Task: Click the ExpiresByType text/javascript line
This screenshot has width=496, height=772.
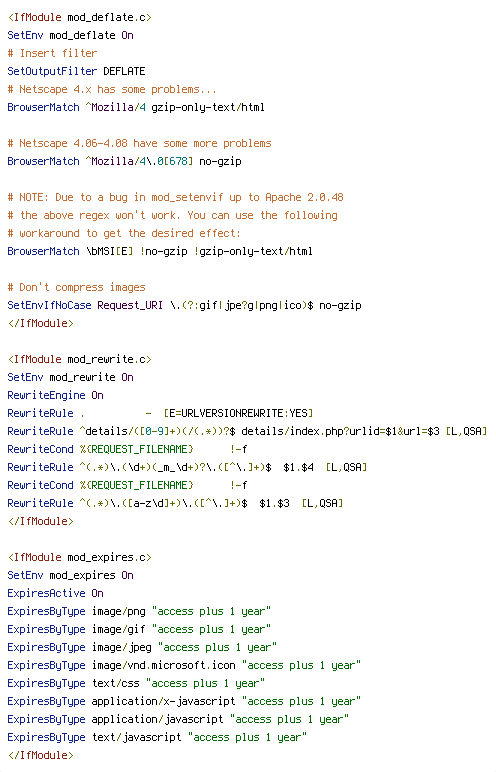Action: point(157,738)
